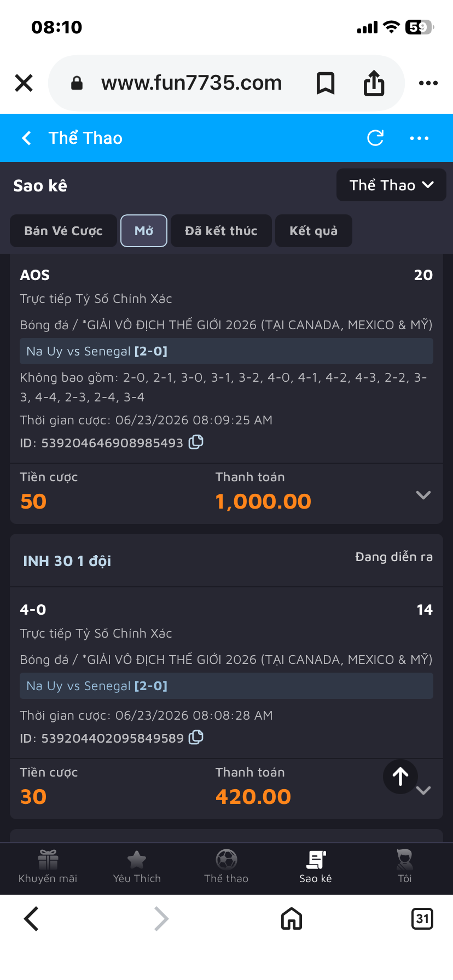Open the share icon in browser bar

coord(374,83)
